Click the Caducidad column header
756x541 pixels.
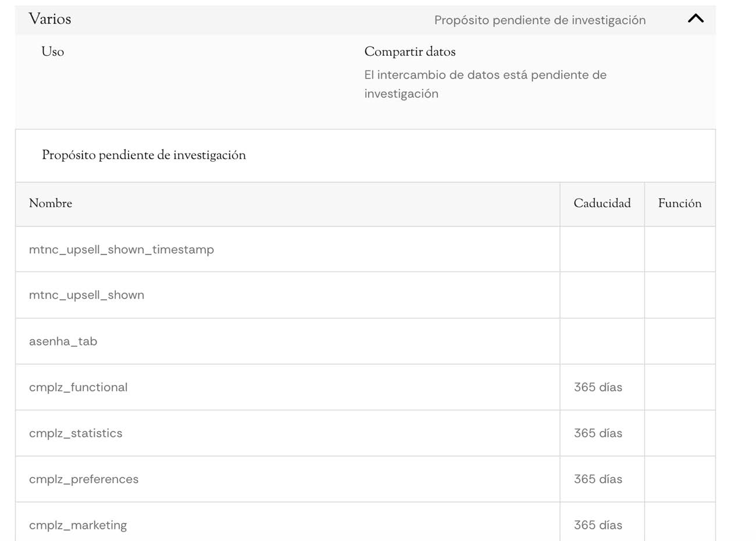[x=602, y=203]
